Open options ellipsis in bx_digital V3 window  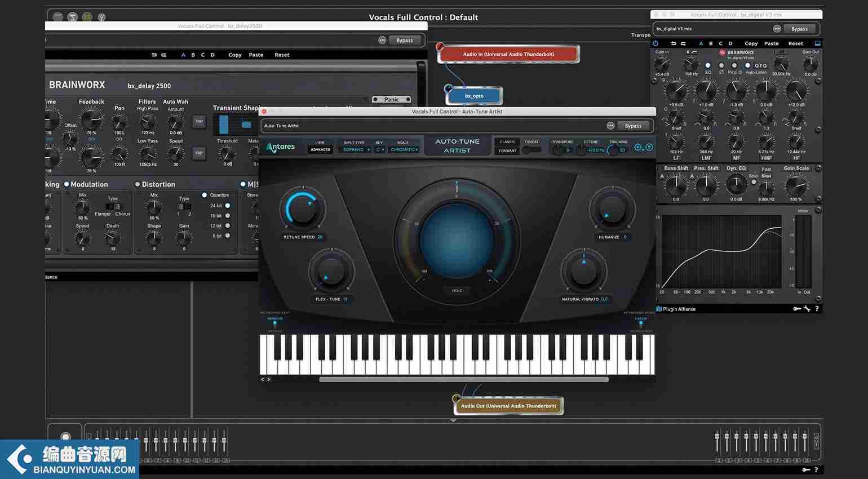click(x=777, y=29)
